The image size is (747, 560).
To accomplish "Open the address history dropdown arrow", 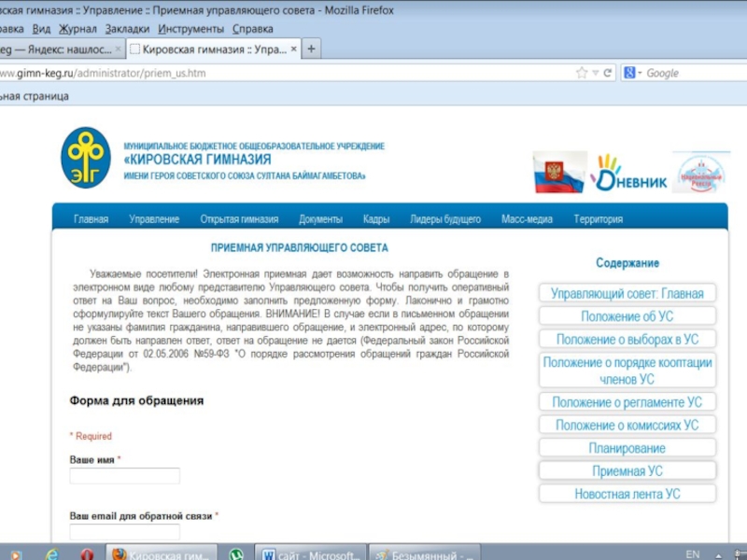I will coord(595,74).
